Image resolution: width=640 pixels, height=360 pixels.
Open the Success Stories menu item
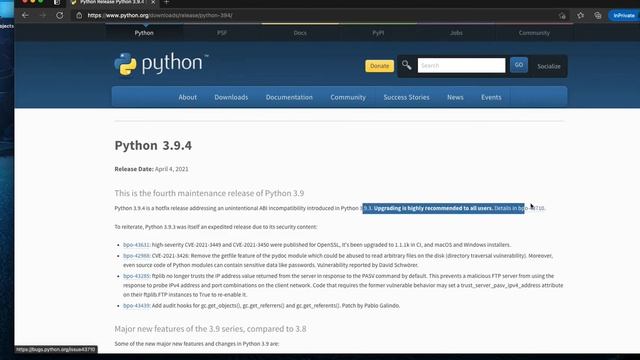407,97
